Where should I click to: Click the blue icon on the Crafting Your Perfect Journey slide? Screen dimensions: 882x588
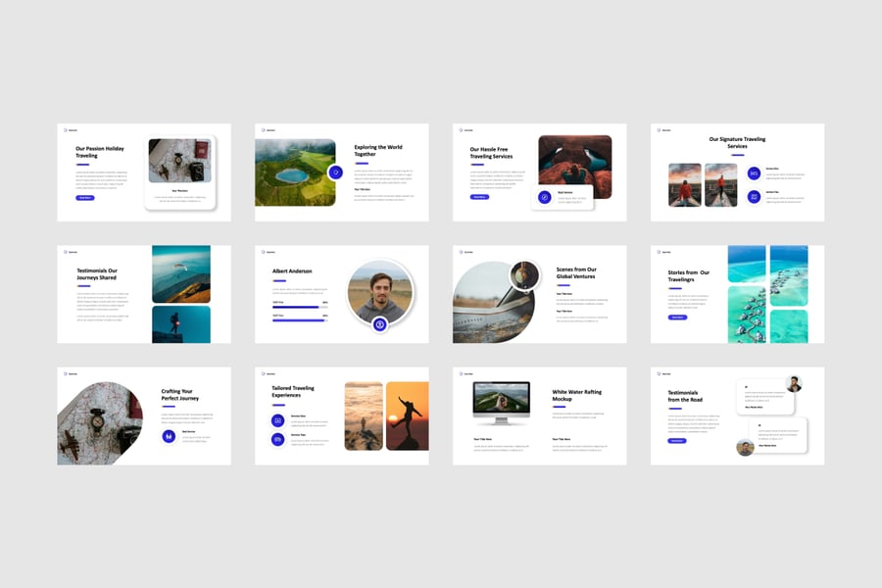point(169,436)
